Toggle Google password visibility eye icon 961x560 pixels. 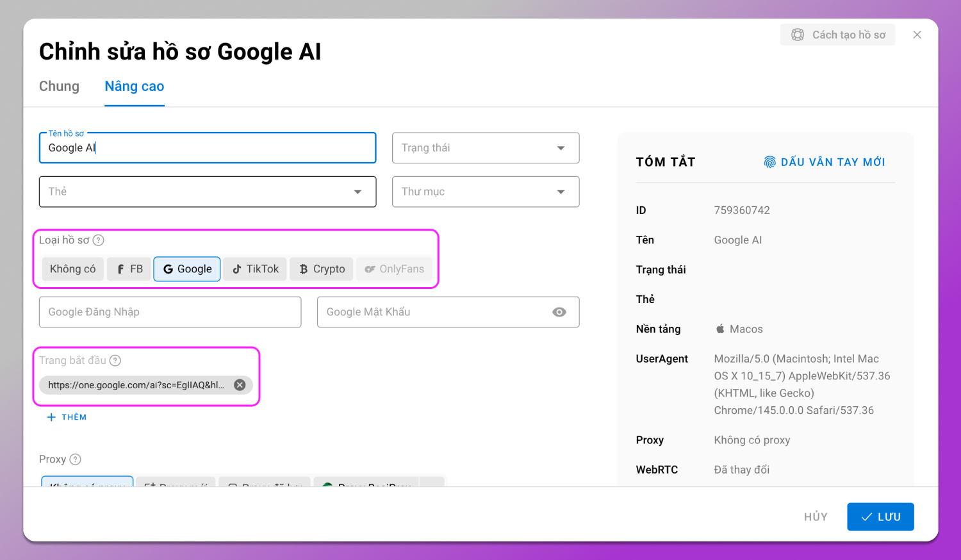559,312
